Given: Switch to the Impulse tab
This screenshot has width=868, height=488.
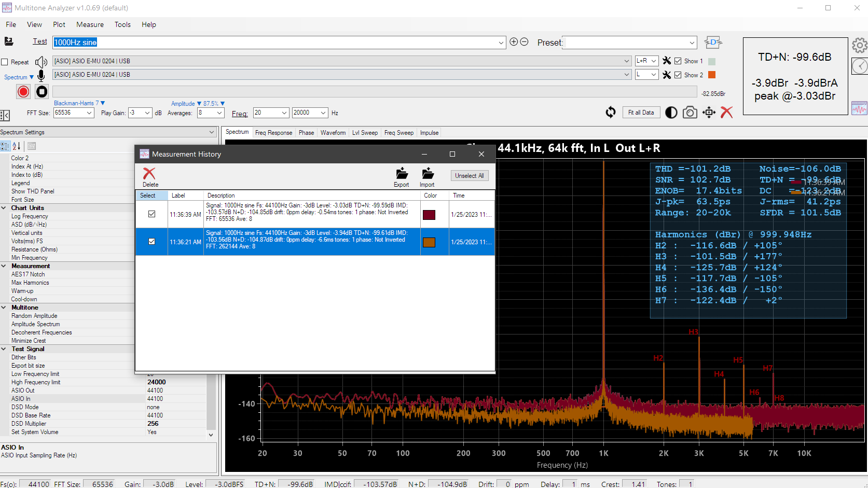Looking at the screenshot, I should 429,133.
